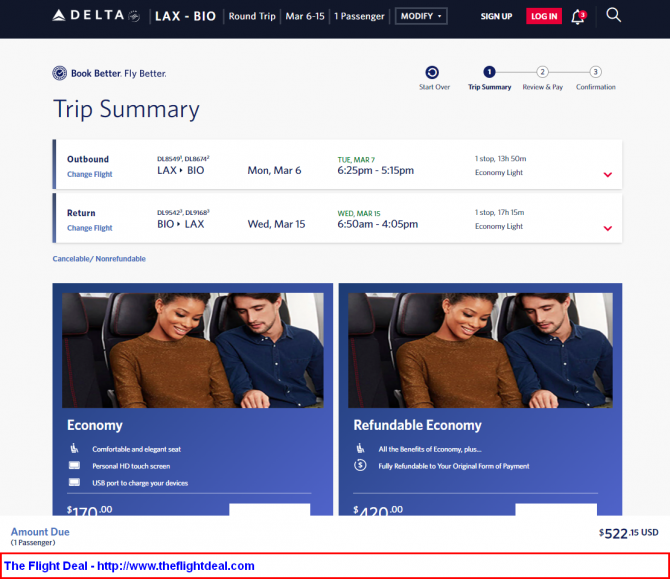
Task: Click the seat icon under Economy
Action: [x=74, y=449]
